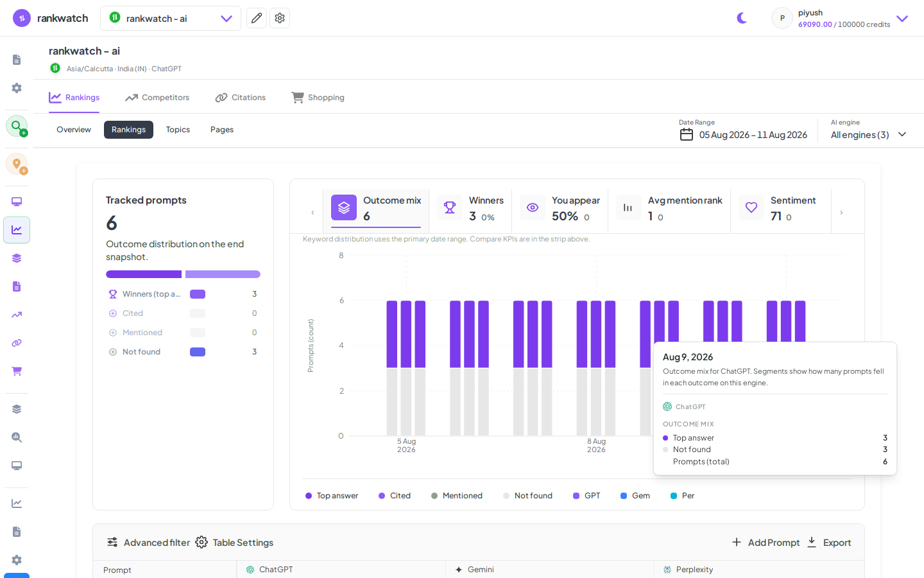Click the green search-plus sidebar icon
The width and height of the screenshot is (924, 578).
click(17, 126)
